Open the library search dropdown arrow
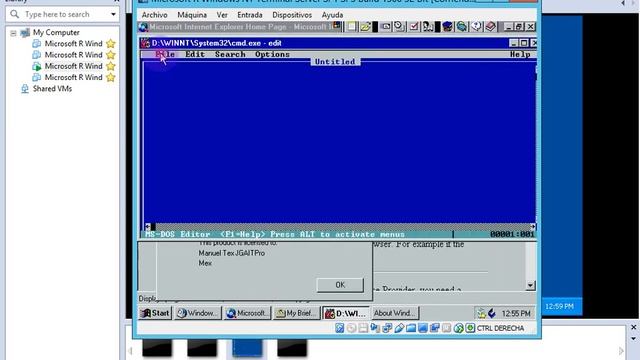 tap(113, 14)
